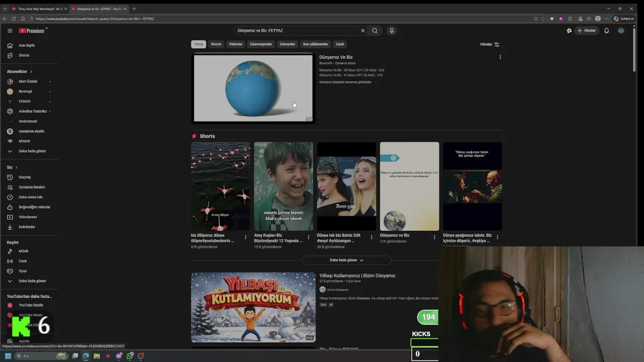Image resolution: width=644 pixels, height=362 pixels.
Task: Open Yılbaşı Kutlamıyorum video thumbnail
Action: pyautogui.click(x=253, y=307)
